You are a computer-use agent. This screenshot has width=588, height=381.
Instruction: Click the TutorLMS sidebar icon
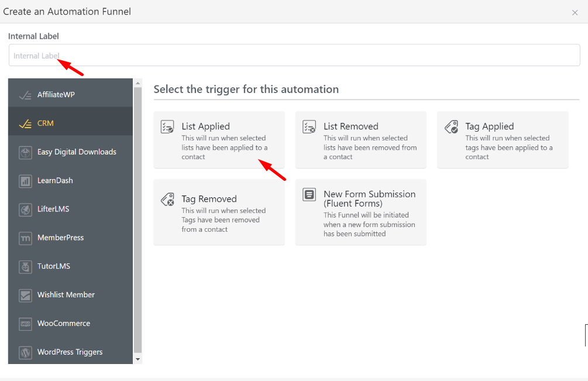[x=25, y=267]
